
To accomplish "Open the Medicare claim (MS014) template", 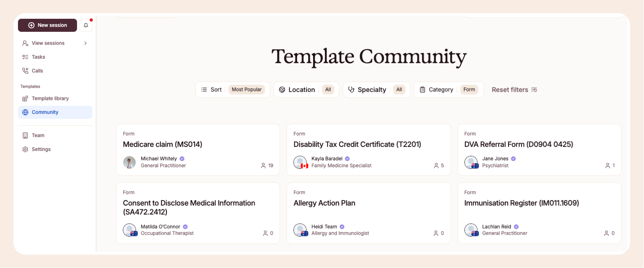I will 198,150.
